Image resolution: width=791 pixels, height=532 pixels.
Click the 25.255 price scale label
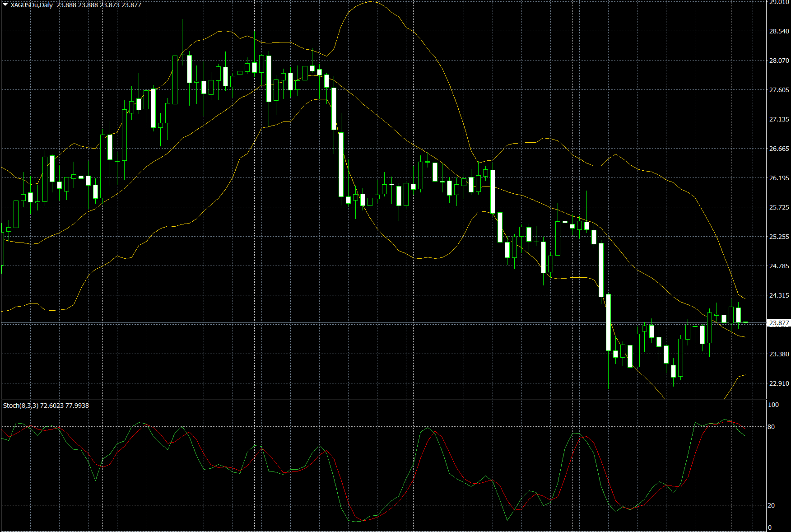[779, 237]
